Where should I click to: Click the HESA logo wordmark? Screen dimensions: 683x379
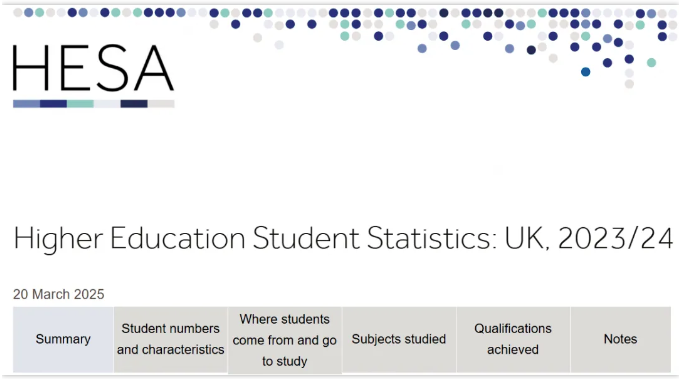tap(93, 68)
